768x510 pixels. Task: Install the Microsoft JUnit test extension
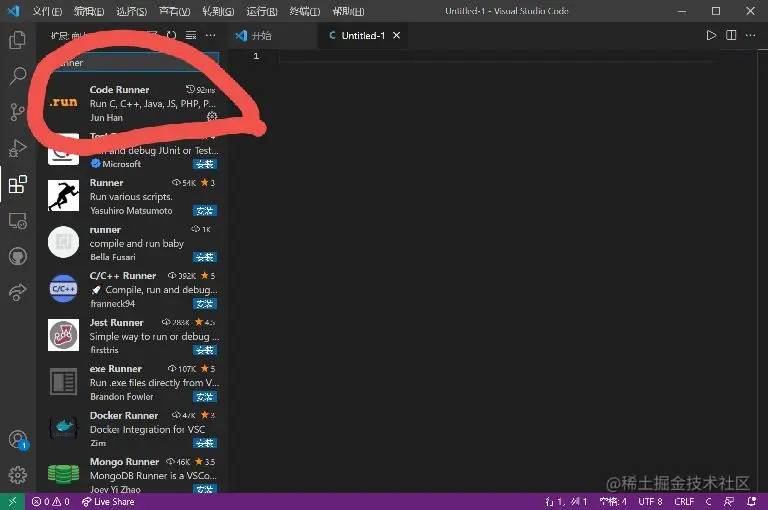tap(205, 164)
